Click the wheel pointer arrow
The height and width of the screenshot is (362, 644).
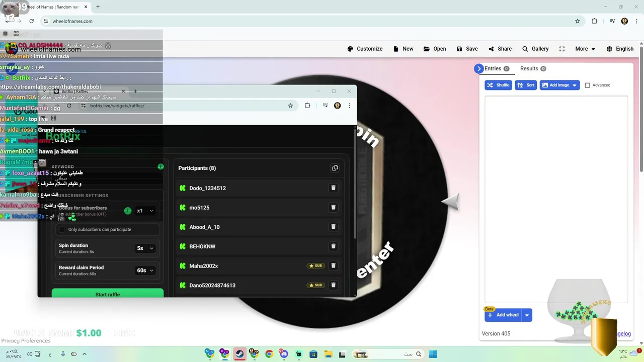coord(450,202)
